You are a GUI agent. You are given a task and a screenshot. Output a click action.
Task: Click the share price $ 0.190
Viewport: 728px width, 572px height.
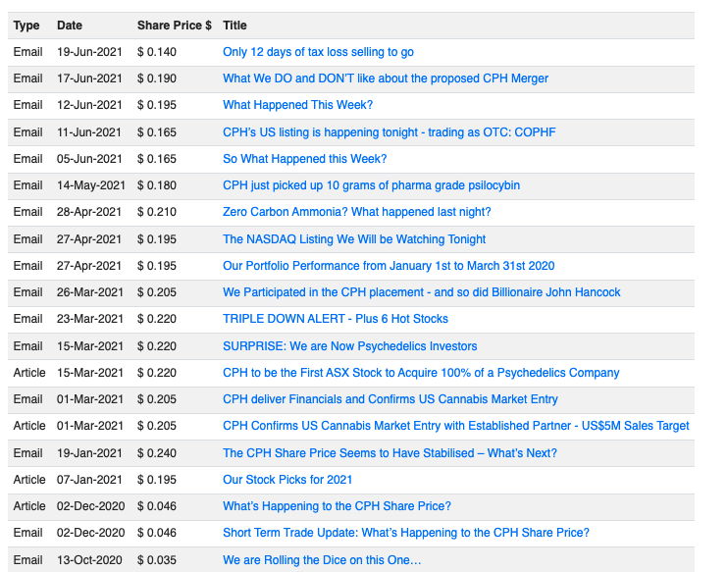(x=156, y=78)
